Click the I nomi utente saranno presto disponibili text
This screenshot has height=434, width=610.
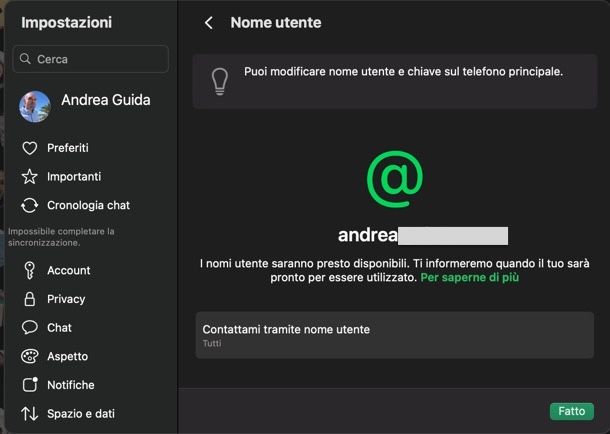(394, 270)
